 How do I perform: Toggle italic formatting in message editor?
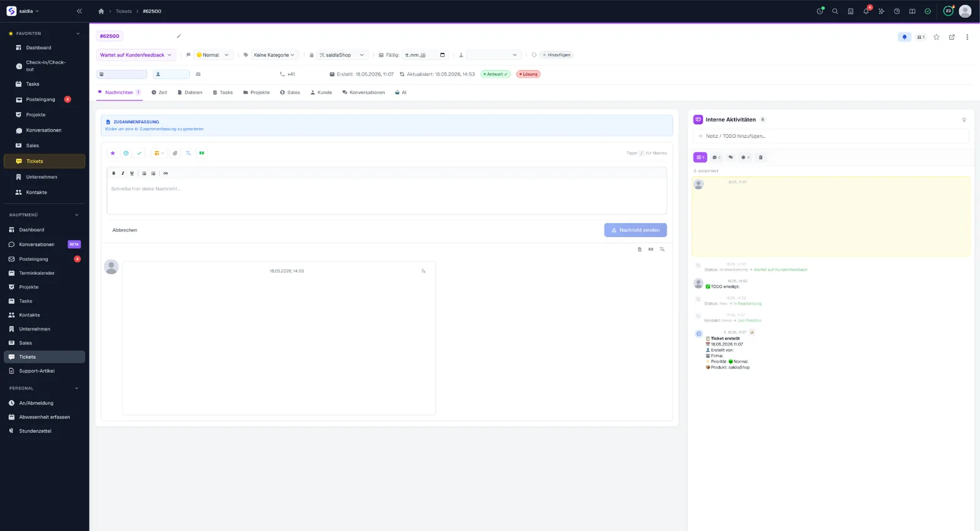coord(123,173)
